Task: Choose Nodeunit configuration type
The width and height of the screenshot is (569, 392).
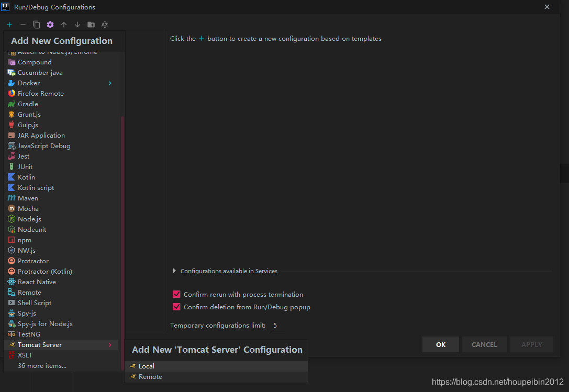Action: click(x=61, y=229)
